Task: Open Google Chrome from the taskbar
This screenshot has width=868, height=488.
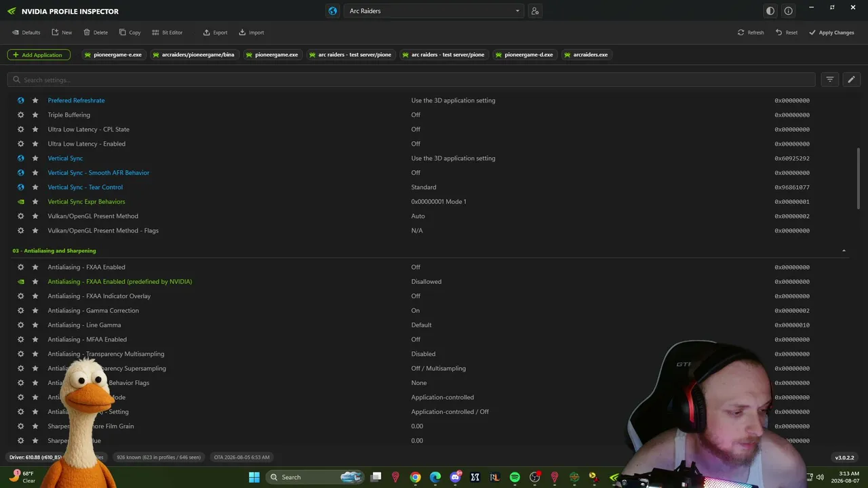Action: 415,477
